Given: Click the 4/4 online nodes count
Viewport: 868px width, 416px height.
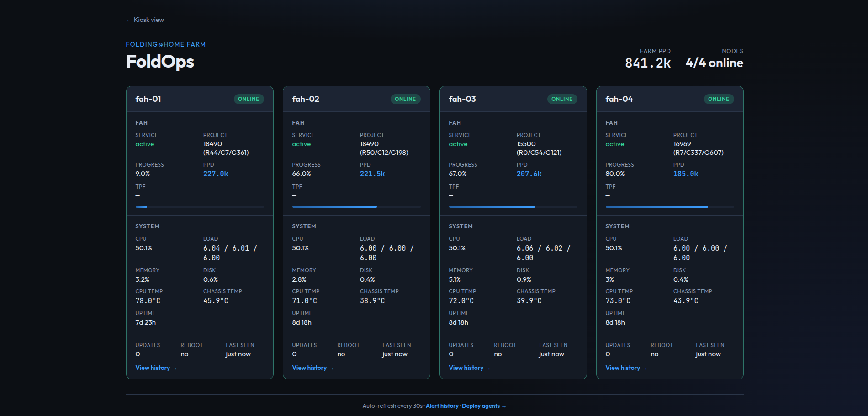Looking at the screenshot, I should (715, 63).
